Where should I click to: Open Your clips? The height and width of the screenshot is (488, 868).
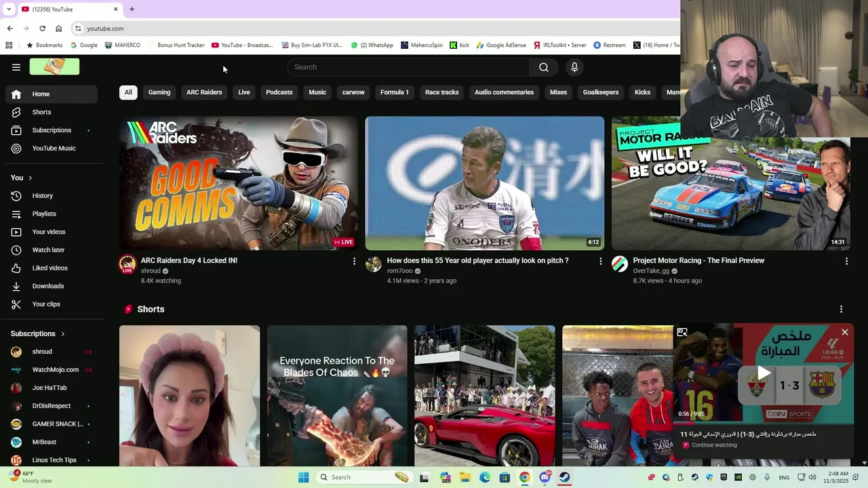point(52,304)
